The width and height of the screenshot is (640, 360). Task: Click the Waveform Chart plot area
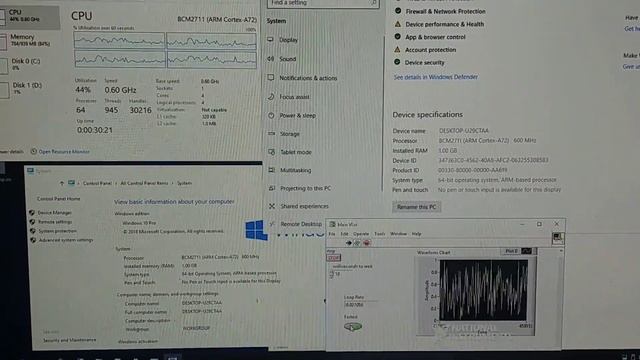(x=483, y=290)
